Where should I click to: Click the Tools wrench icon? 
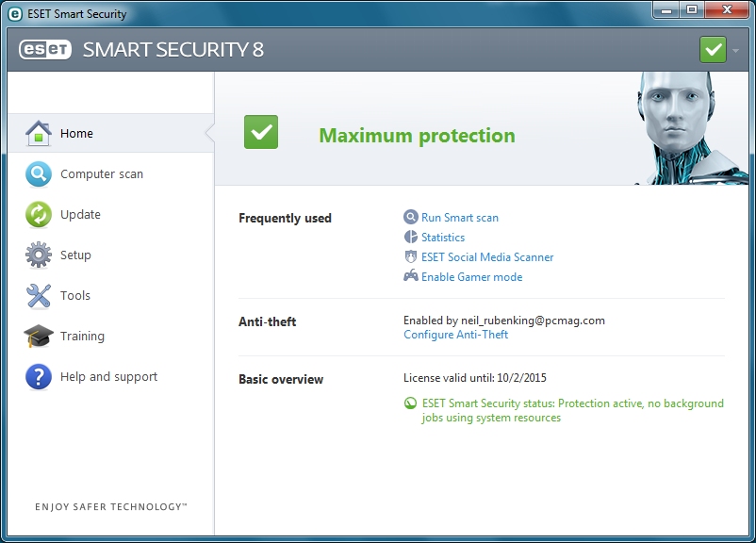click(38, 295)
